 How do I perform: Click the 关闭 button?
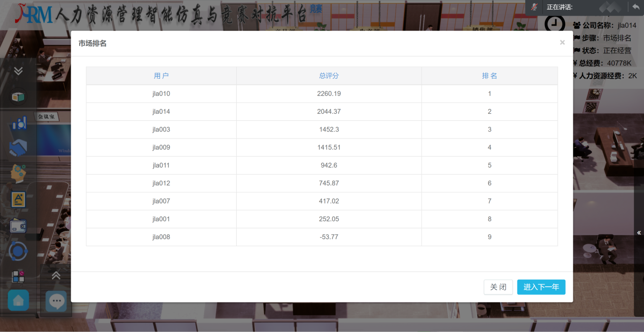[498, 287]
